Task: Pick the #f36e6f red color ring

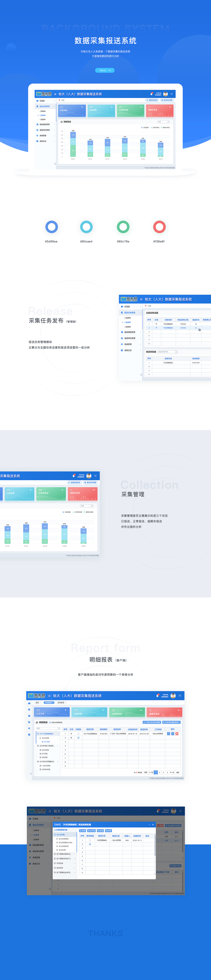Action: (159, 227)
